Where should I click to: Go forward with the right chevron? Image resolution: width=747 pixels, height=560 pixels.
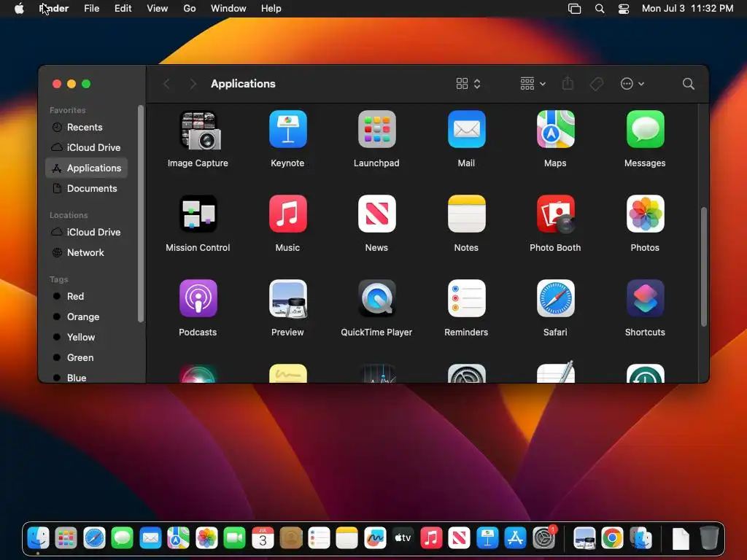coord(193,84)
